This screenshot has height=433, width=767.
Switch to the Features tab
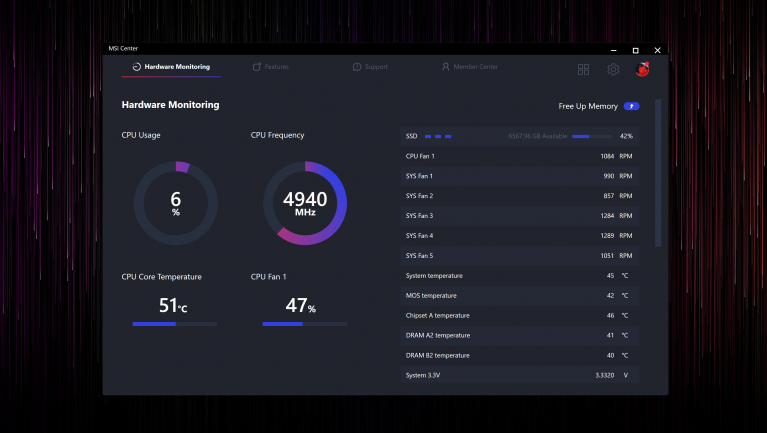(271, 67)
